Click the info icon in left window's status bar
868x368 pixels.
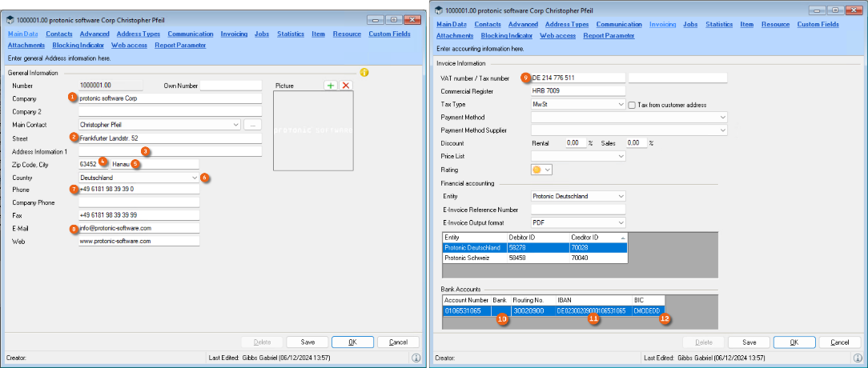416,358
